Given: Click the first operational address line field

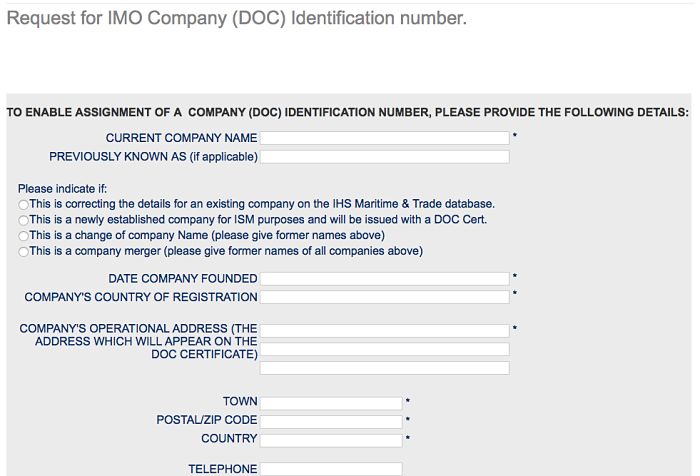Looking at the screenshot, I should coord(385,331).
